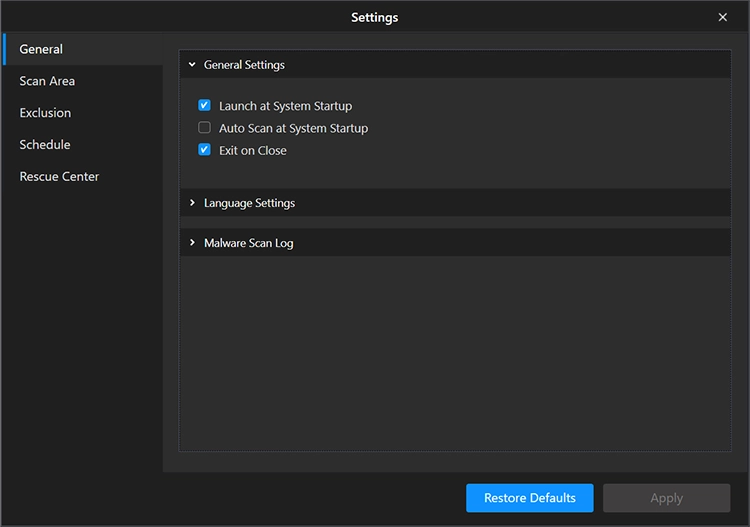
Task: Click the "Auto Scan at System Startup" label
Action: point(293,128)
